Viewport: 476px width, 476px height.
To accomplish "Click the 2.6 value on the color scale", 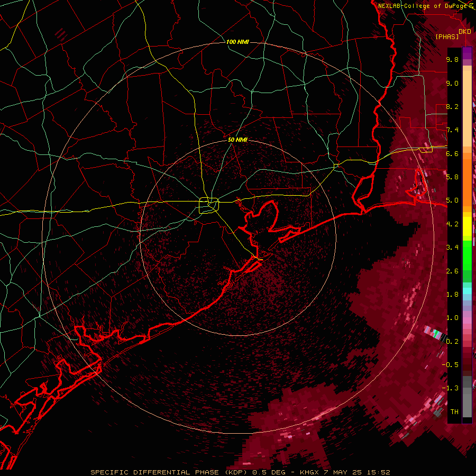I will [x=452, y=271].
